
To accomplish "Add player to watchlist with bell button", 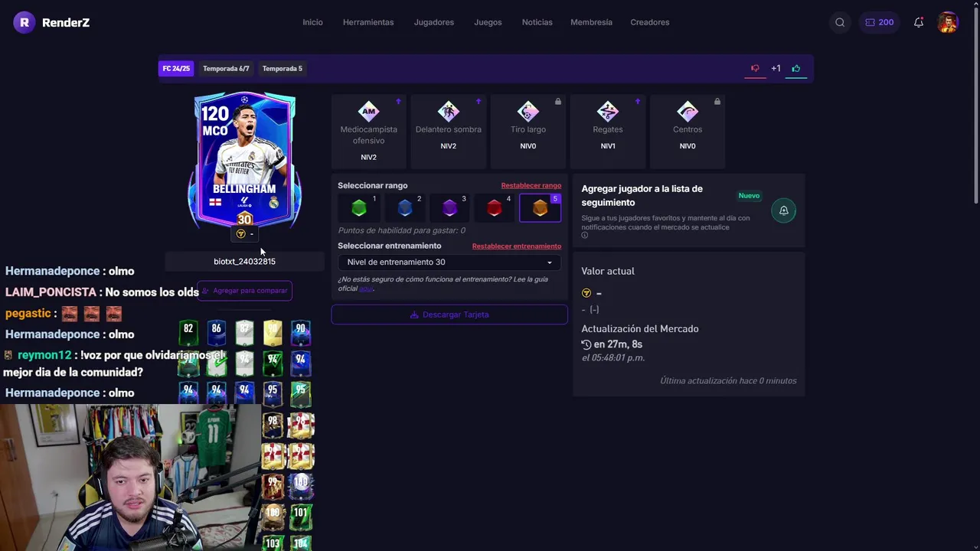I will pos(783,210).
